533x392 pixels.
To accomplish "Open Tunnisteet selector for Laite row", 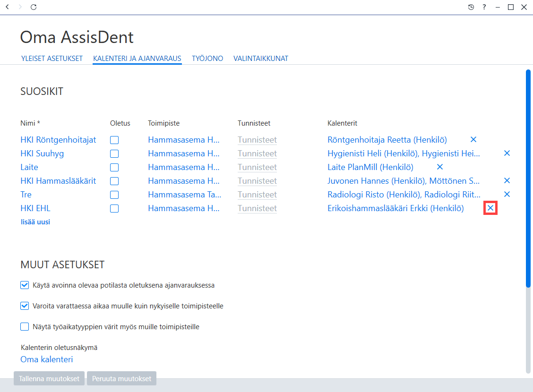I will pyautogui.click(x=257, y=167).
